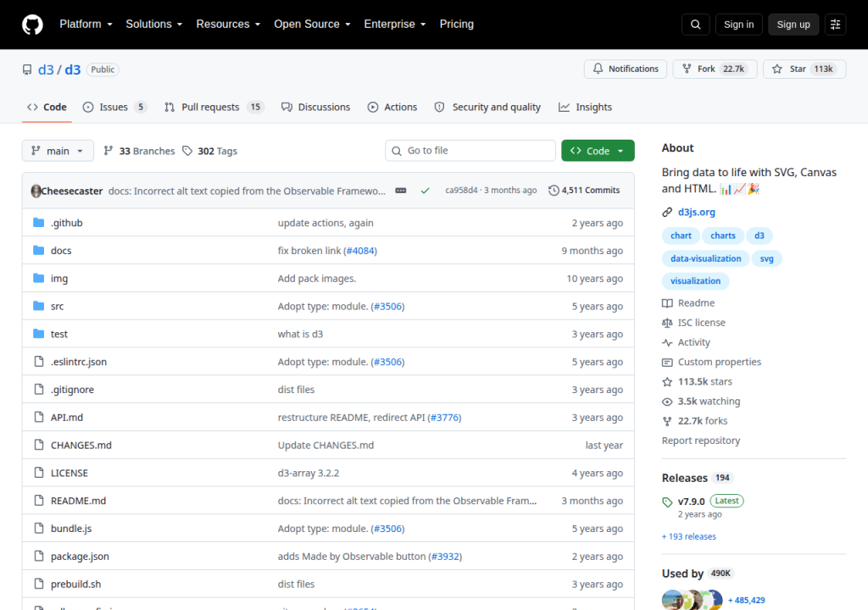868x610 pixels.
Task: View 33 Branches link
Action: pyautogui.click(x=139, y=151)
